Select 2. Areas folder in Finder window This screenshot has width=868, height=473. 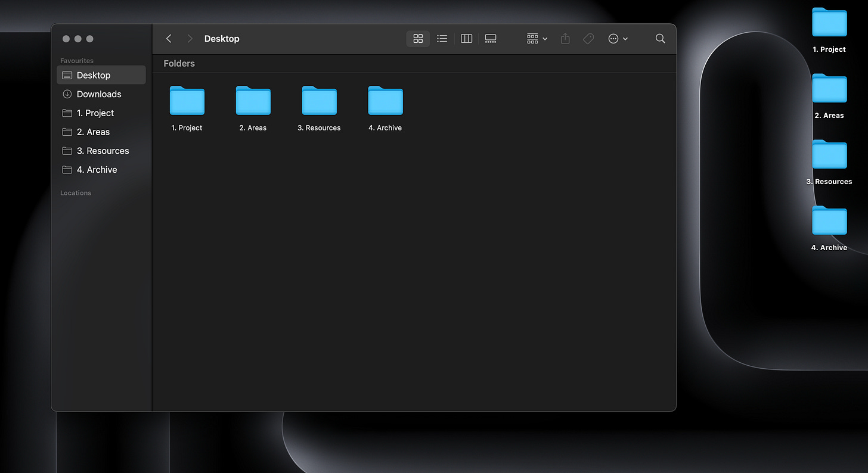[x=253, y=101]
